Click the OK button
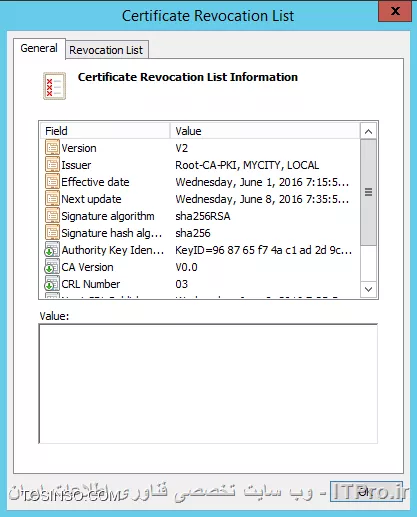The image size is (417, 517). coord(366,491)
